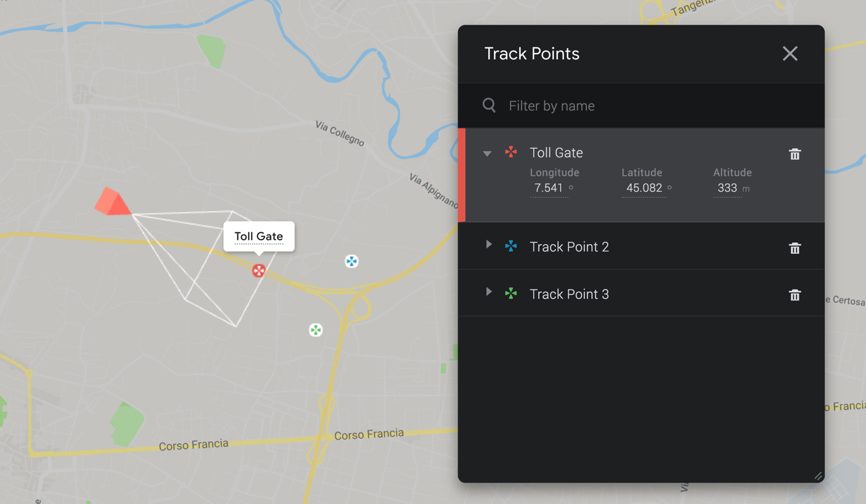The image size is (866, 504).
Task: Delete Track Point 2 with trash icon
Action: point(795,248)
